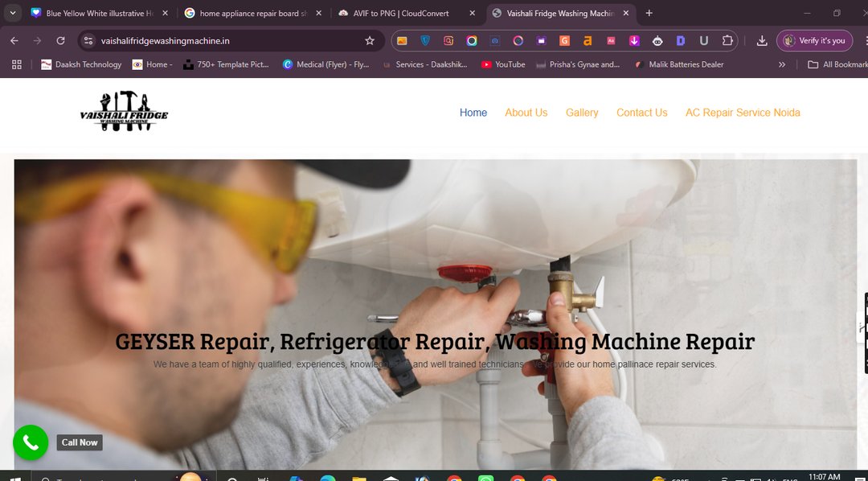The image size is (868, 481).
Task: Open the pink-purple circle extension
Action: coord(518,40)
